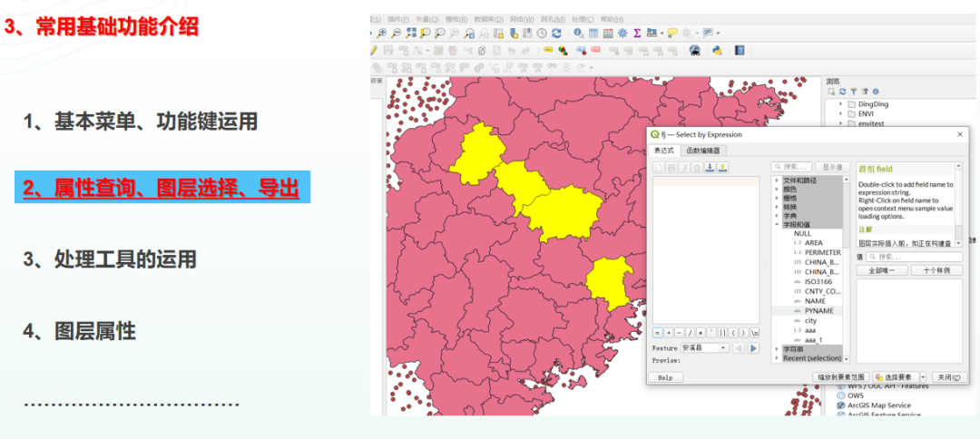Expand the 文件和路径 function group

pyautogui.click(x=776, y=180)
